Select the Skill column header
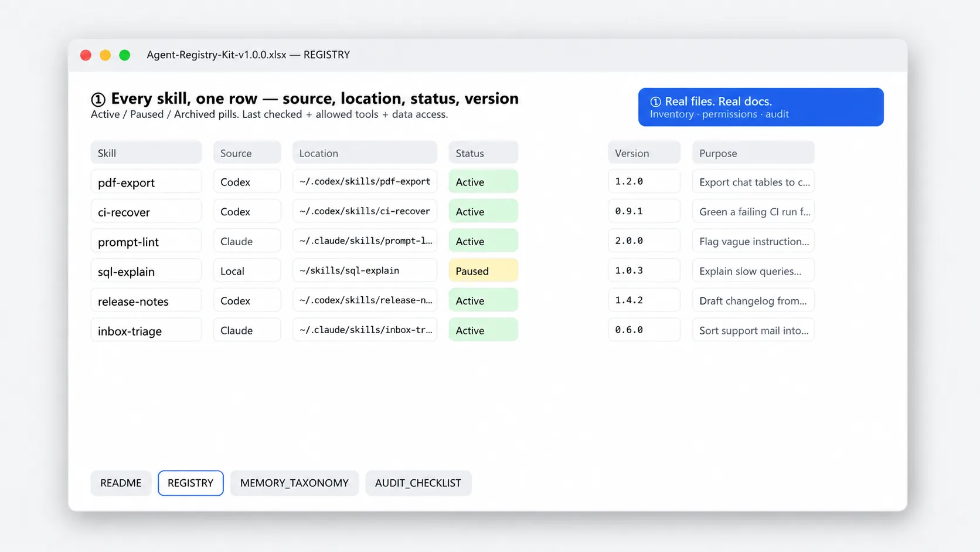The height and width of the screenshot is (552, 980). [146, 153]
